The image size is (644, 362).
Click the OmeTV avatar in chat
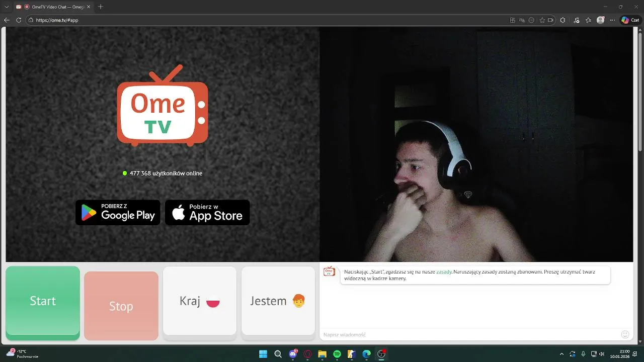click(x=329, y=271)
